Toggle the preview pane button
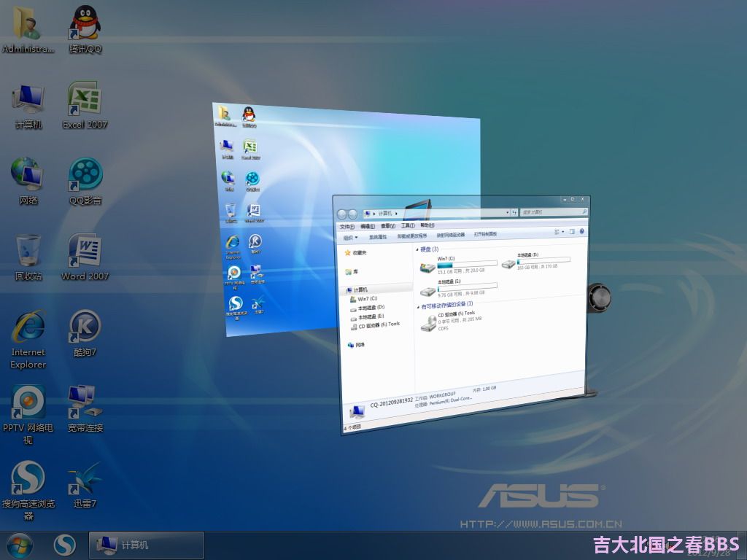 (572, 231)
